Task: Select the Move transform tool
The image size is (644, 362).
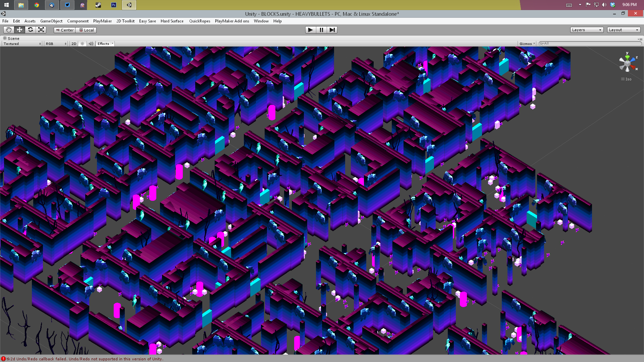Action: tap(19, 30)
